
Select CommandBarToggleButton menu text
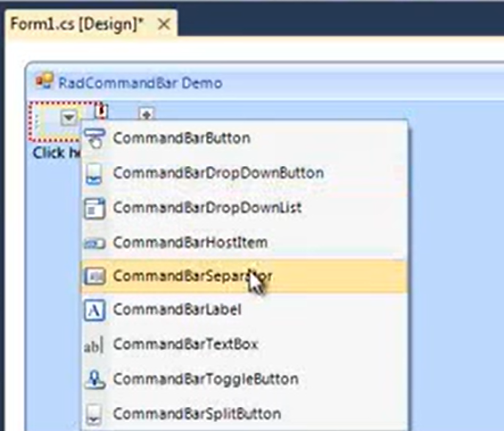coord(206,379)
